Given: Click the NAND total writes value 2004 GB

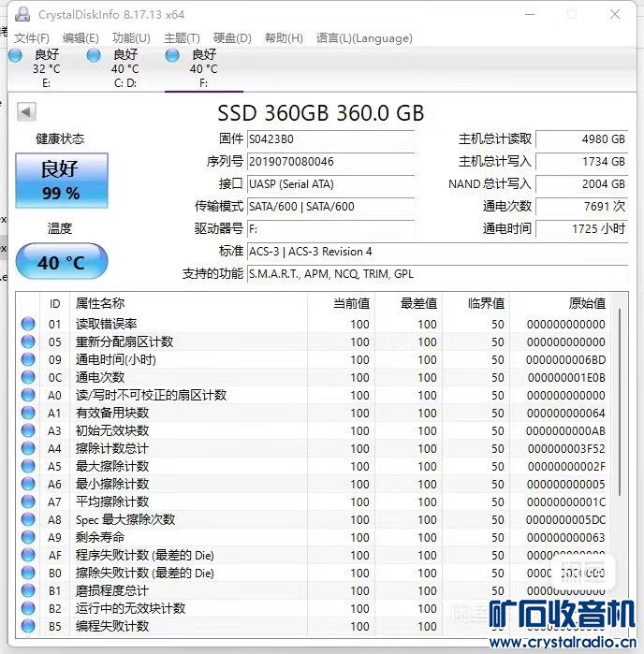Looking at the screenshot, I should pyautogui.click(x=582, y=184).
